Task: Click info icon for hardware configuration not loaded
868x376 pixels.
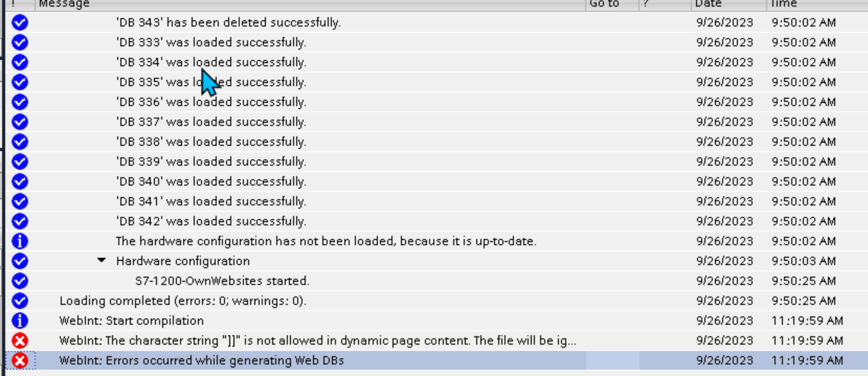Action: click(x=20, y=241)
